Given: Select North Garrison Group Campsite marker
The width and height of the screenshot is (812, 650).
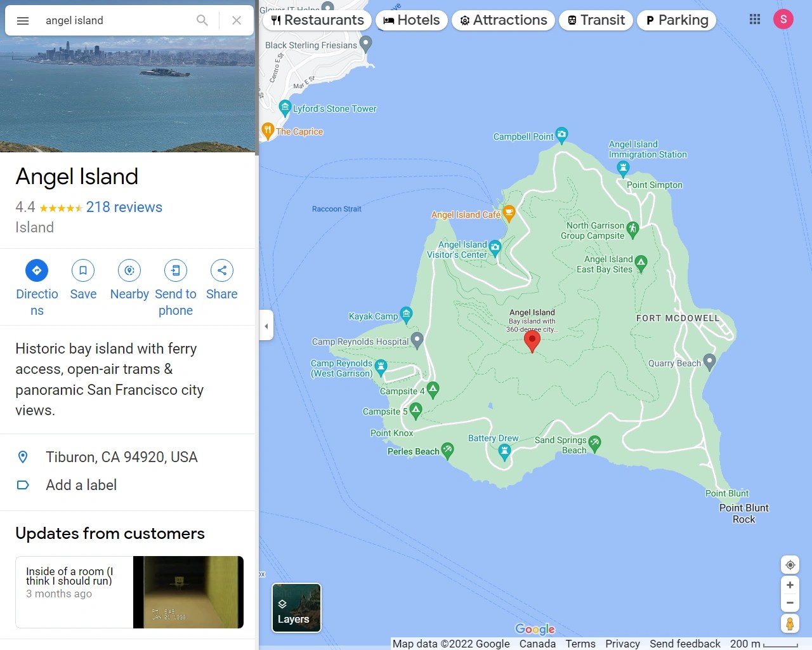Looking at the screenshot, I should pos(632,229).
